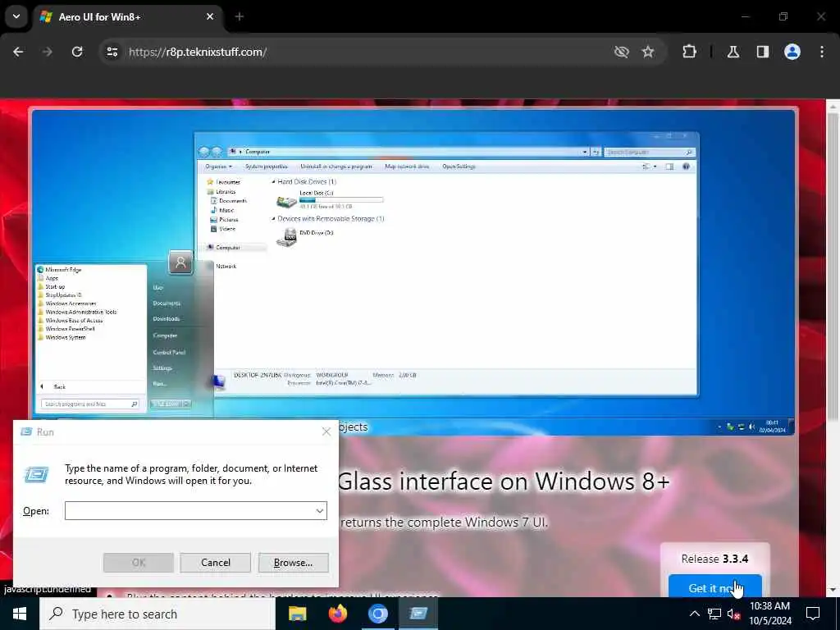Image resolution: width=840 pixels, height=630 pixels.
Task: Click the Windows 7 desktop preview image
Action: [413, 272]
